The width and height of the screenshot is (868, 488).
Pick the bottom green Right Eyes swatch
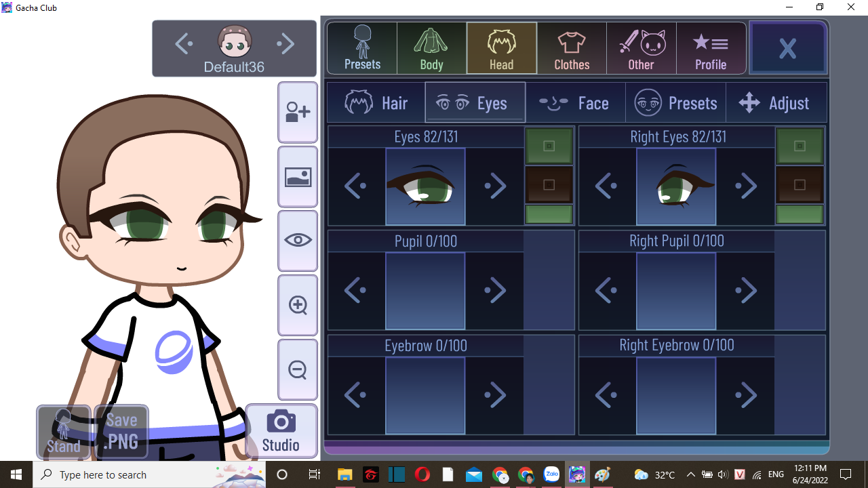800,214
